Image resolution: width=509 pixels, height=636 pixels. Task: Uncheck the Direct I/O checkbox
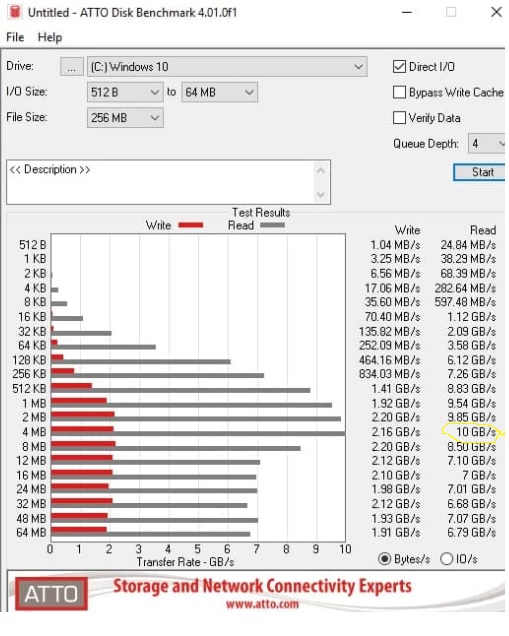click(399, 67)
